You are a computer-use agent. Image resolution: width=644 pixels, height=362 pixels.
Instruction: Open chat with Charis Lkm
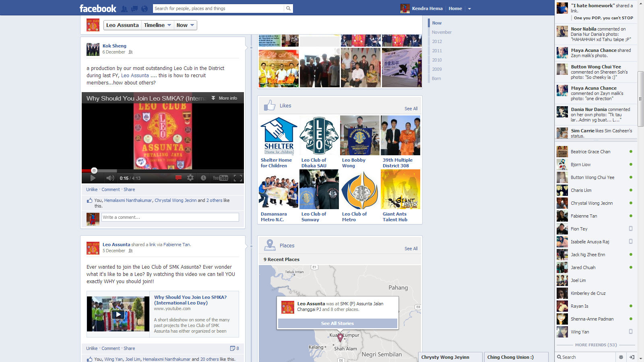click(x=595, y=190)
